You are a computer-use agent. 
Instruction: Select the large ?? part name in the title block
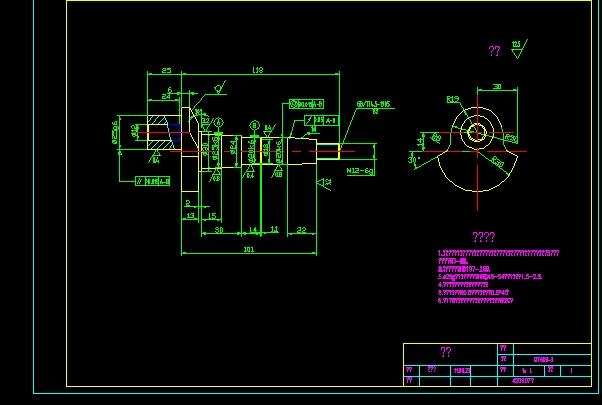tap(446, 352)
